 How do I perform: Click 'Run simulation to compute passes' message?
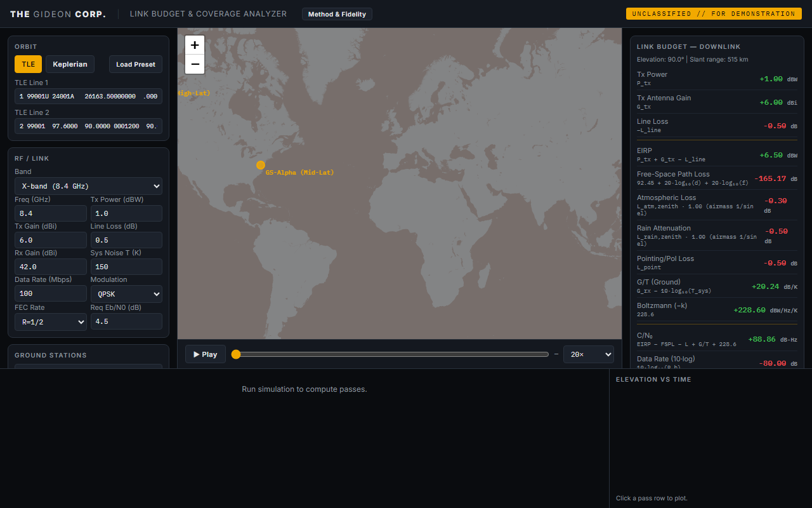coord(304,389)
